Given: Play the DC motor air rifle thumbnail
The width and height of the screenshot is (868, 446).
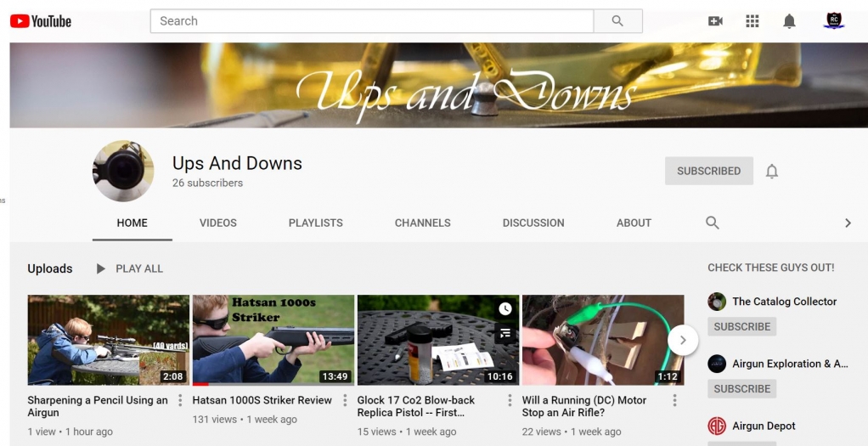Looking at the screenshot, I should pyautogui.click(x=603, y=340).
